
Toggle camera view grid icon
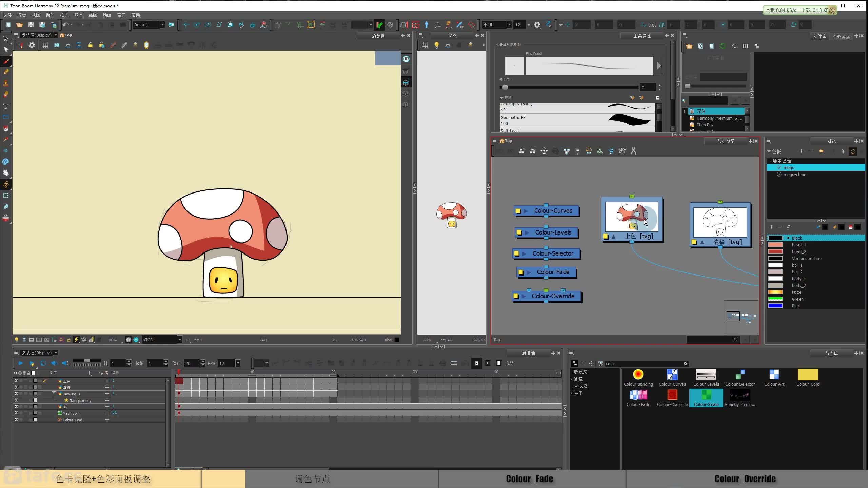tap(46, 45)
